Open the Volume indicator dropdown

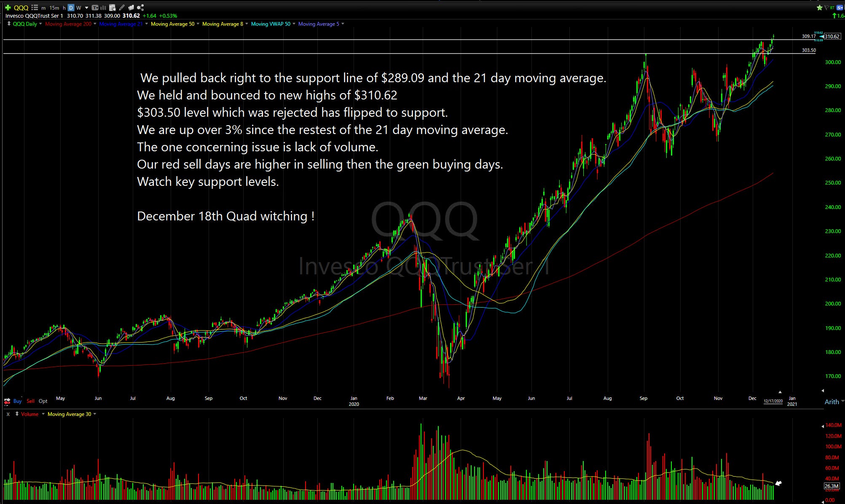tap(43, 414)
